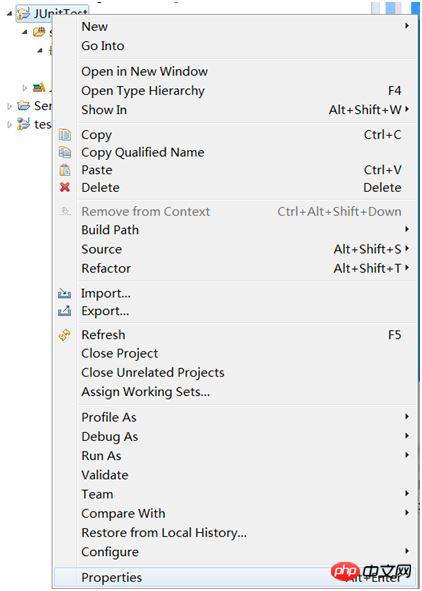This screenshot has width=422, height=591.
Task: Click the Copy Qualified Name icon
Action: (65, 152)
